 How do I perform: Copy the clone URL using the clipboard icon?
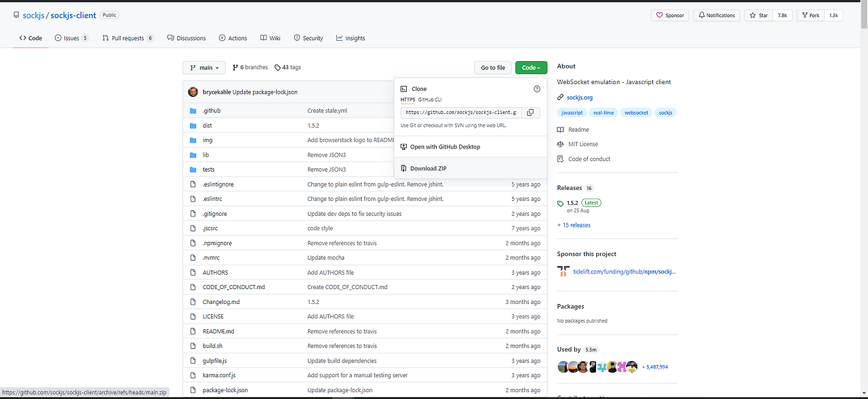point(530,112)
